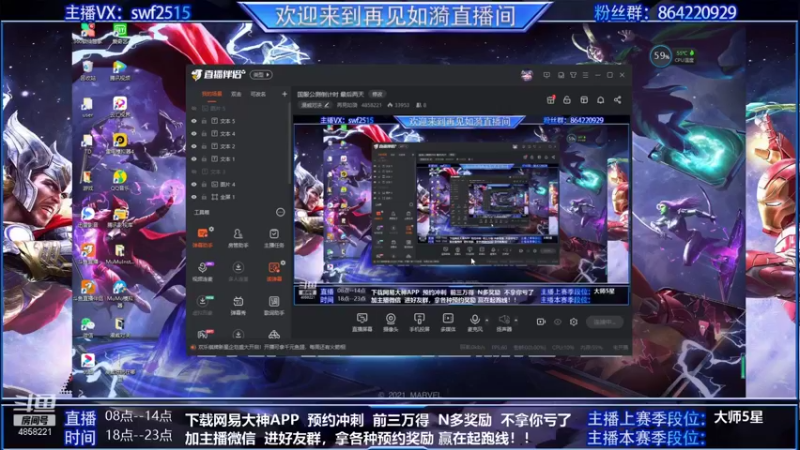
Task: Expand the speaker options arrow
Action: (x=516, y=320)
